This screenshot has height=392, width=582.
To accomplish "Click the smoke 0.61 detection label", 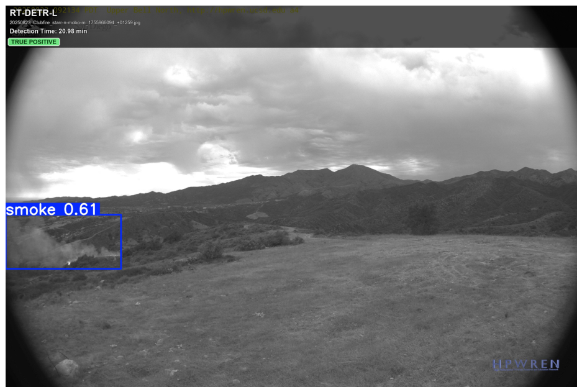I will tap(52, 209).
